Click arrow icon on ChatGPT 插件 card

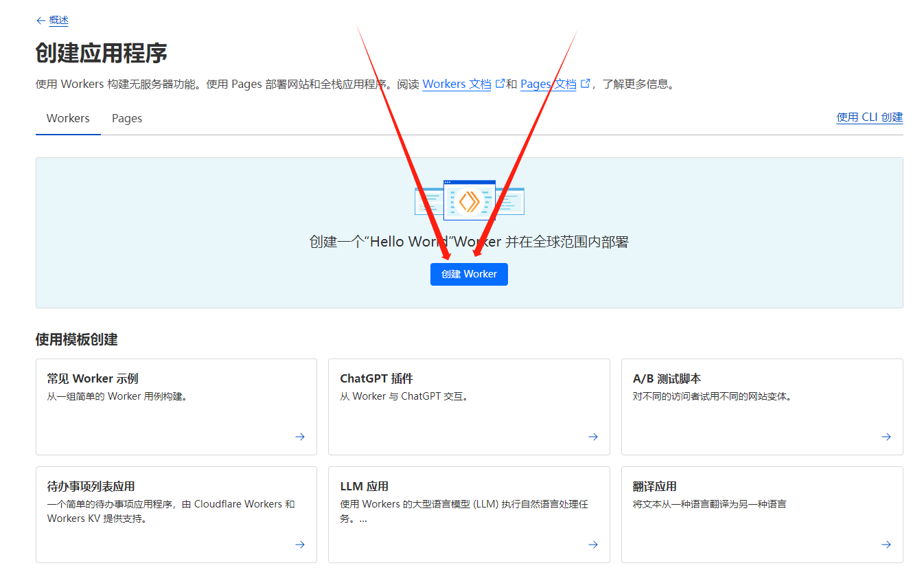[x=593, y=437]
